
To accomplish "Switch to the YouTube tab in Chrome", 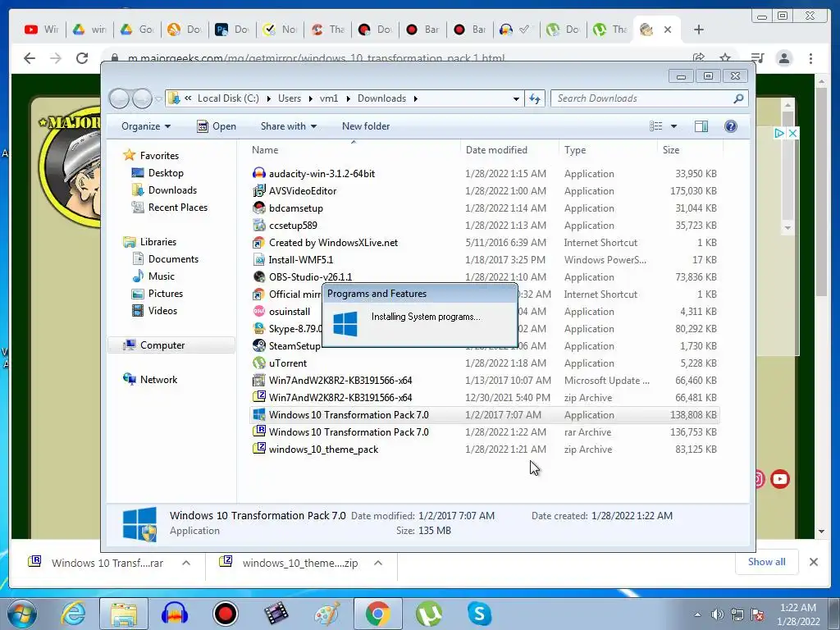I will click(x=42, y=30).
